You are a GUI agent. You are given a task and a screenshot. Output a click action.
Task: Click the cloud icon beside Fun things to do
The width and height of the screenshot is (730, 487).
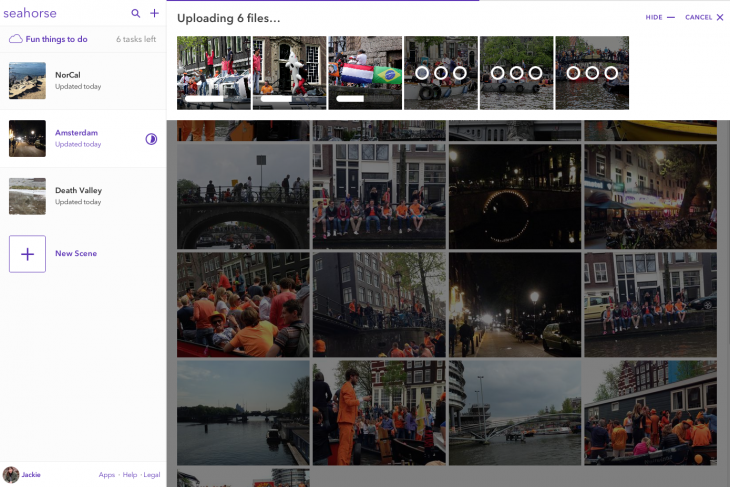tap(16, 39)
